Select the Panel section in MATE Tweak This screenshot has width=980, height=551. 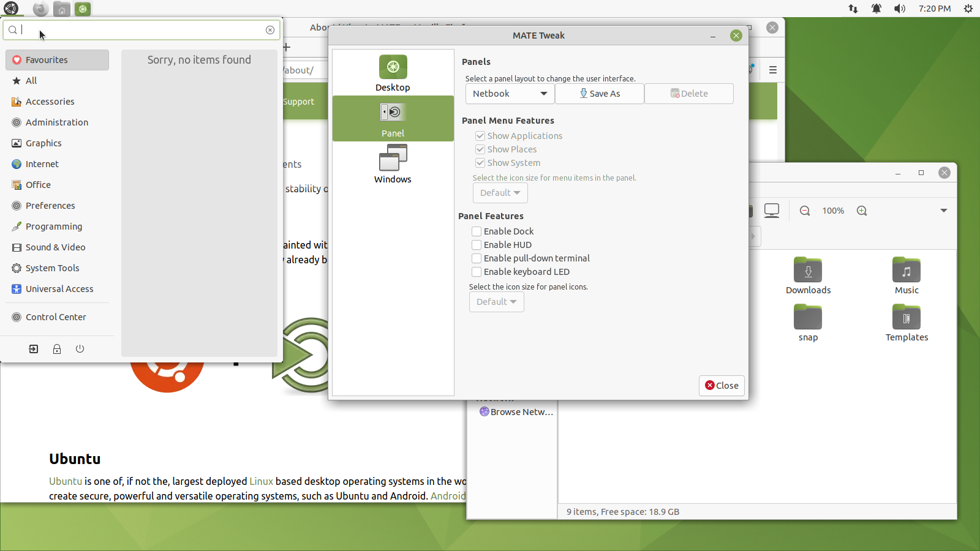[x=393, y=119]
